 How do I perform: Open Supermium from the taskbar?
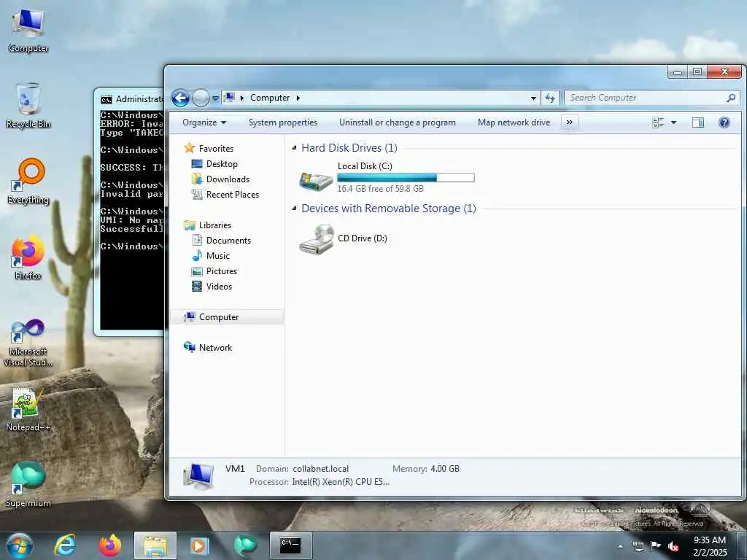coord(245,545)
